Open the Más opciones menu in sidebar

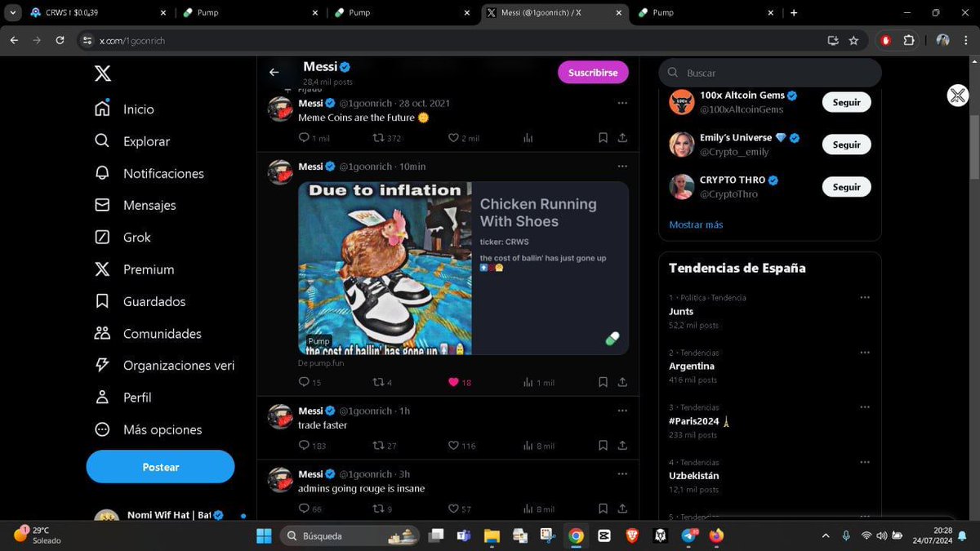click(x=148, y=429)
